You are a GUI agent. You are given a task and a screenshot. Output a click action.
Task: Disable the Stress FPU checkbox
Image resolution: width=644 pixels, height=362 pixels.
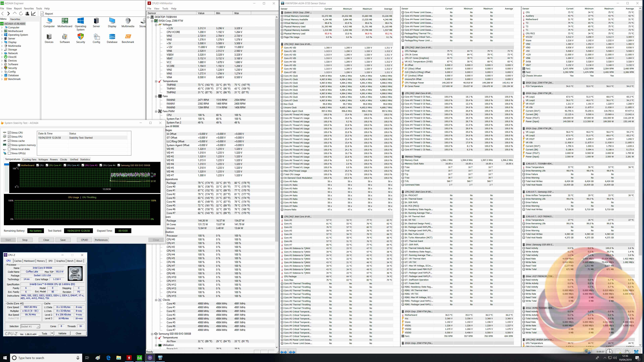point(9,137)
